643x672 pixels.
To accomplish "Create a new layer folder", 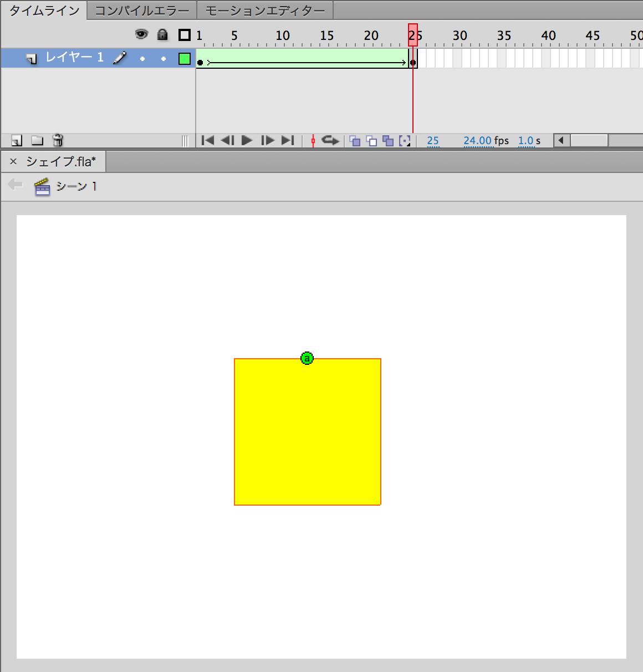I will pyautogui.click(x=37, y=141).
